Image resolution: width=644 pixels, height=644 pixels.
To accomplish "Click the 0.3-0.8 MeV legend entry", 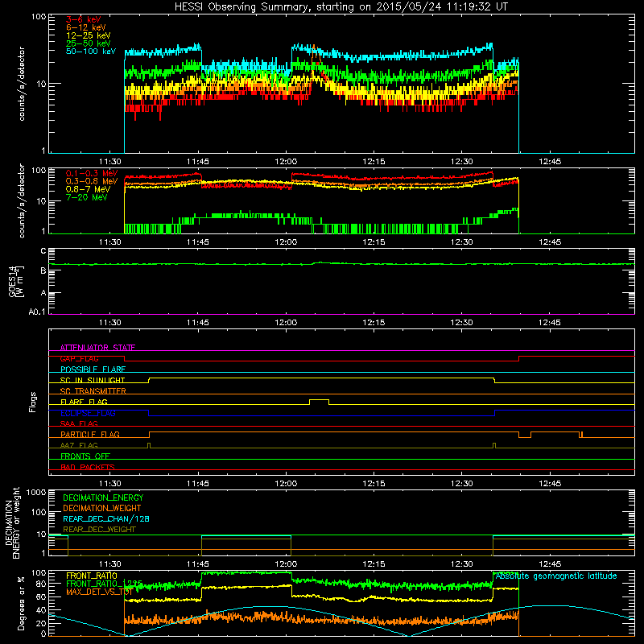I will tap(92, 181).
